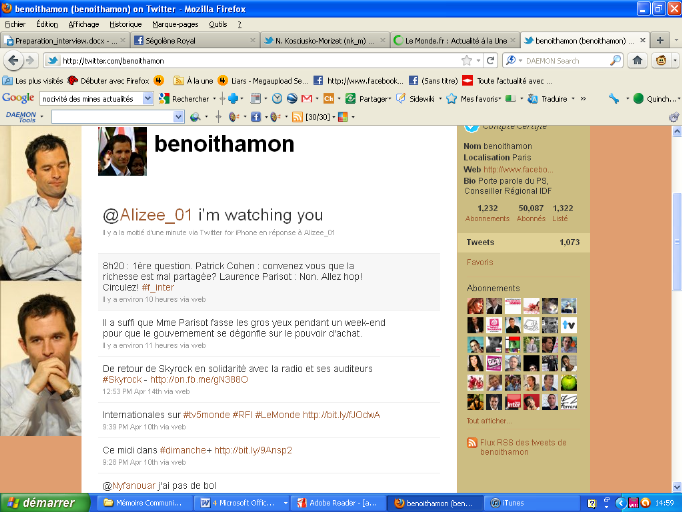Open the list all tabs dropdown
Screen dimensions: 682x512
[x=676, y=40]
